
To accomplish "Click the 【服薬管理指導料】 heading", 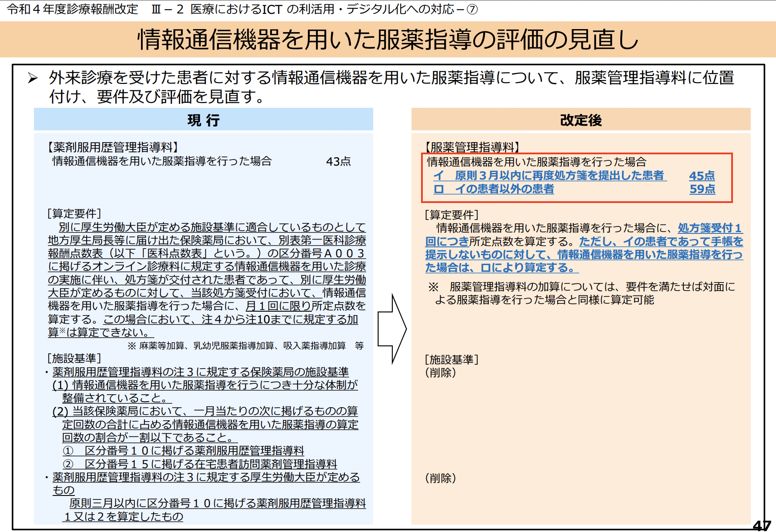I will point(473,147).
